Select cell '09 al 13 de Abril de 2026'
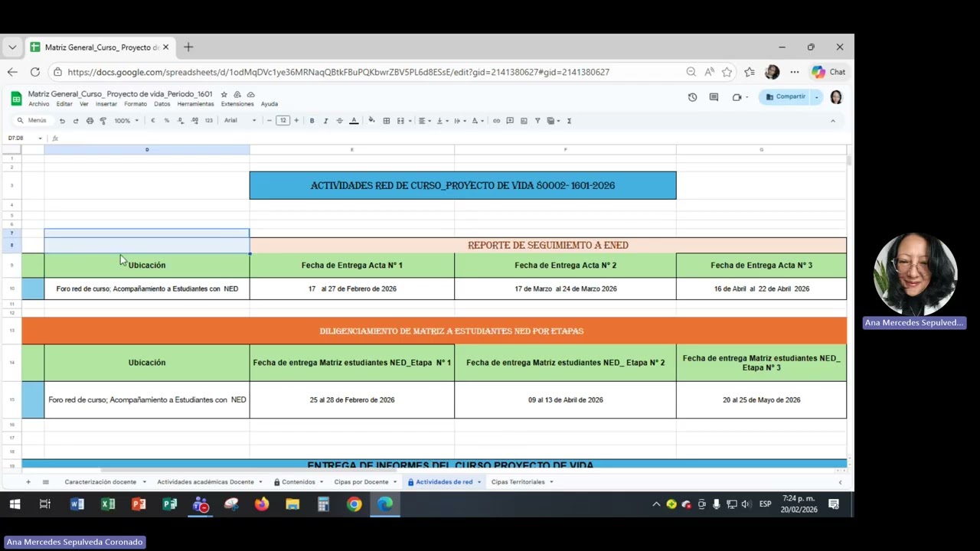The image size is (980, 551). [566, 400]
